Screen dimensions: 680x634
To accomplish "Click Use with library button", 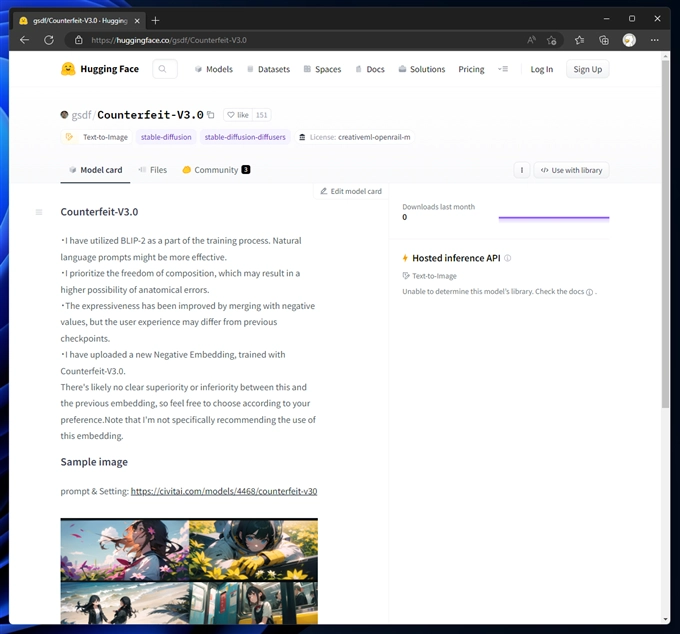I will pos(571,170).
